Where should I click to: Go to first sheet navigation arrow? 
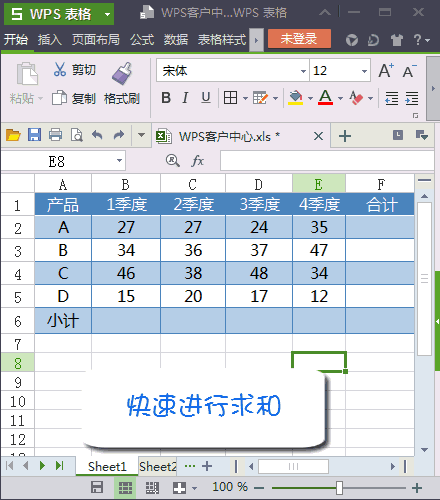[x=9, y=466]
